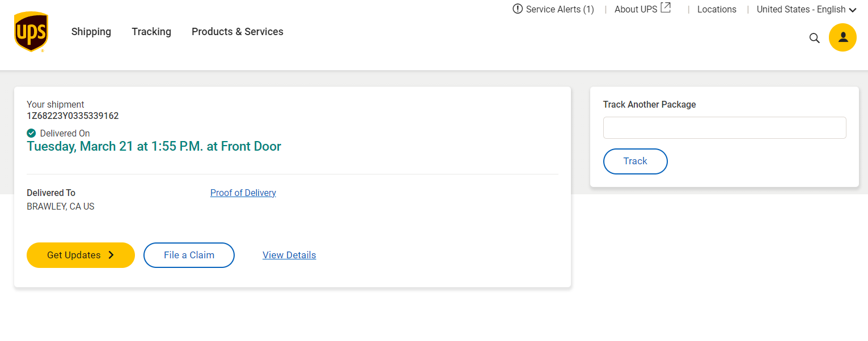Focus the Track Another Package field
Viewport: 868px width, 341px height.
coord(724,128)
